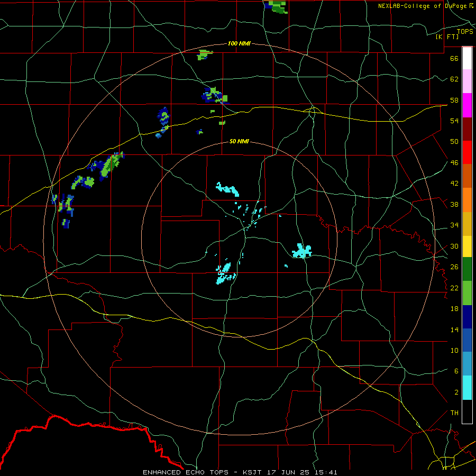This screenshot has height=476, width=476.
Task: Click the light green swatch between 18 and 22
Action: [467, 293]
